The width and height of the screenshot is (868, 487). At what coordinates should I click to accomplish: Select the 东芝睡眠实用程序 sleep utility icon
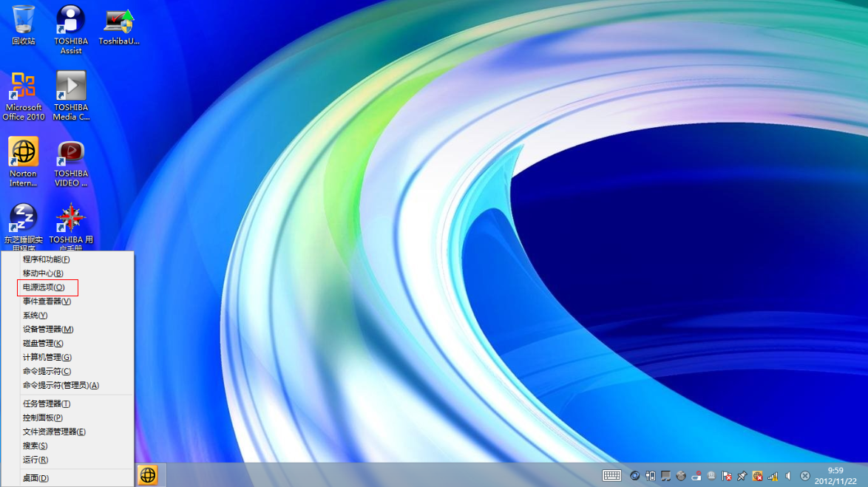(23, 227)
